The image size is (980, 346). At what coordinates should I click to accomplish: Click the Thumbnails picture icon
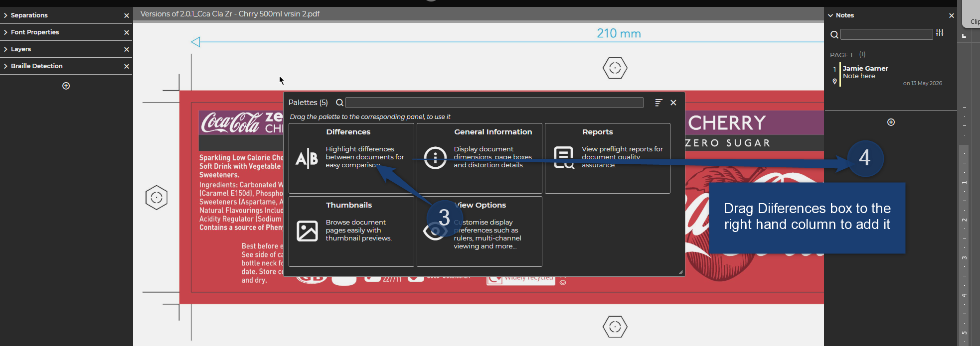pos(307,231)
